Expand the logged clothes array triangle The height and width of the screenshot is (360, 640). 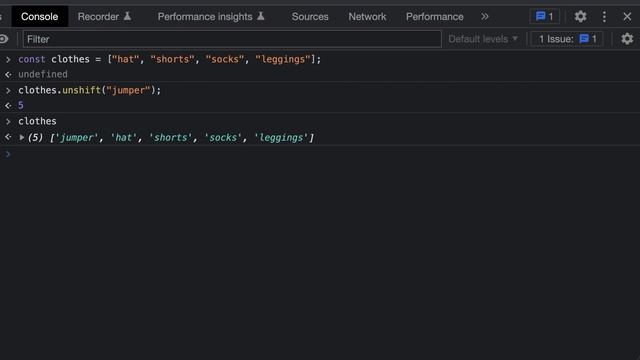pos(22,138)
